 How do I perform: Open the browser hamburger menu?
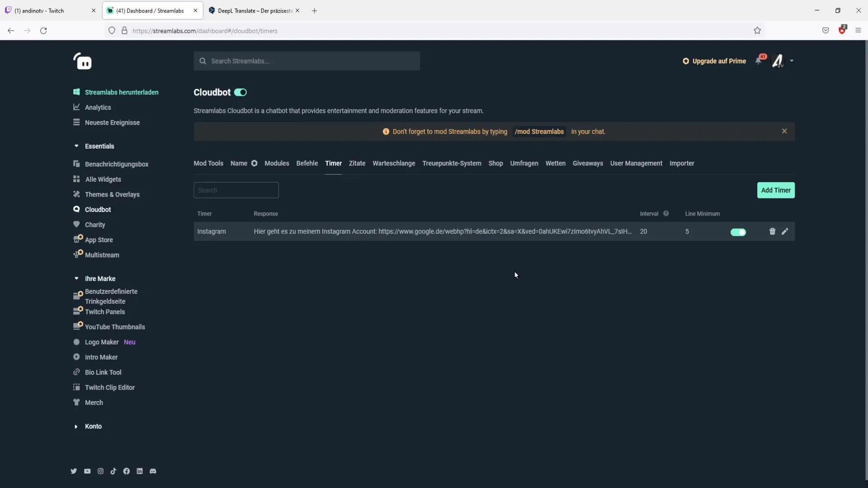pyautogui.click(x=858, y=31)
